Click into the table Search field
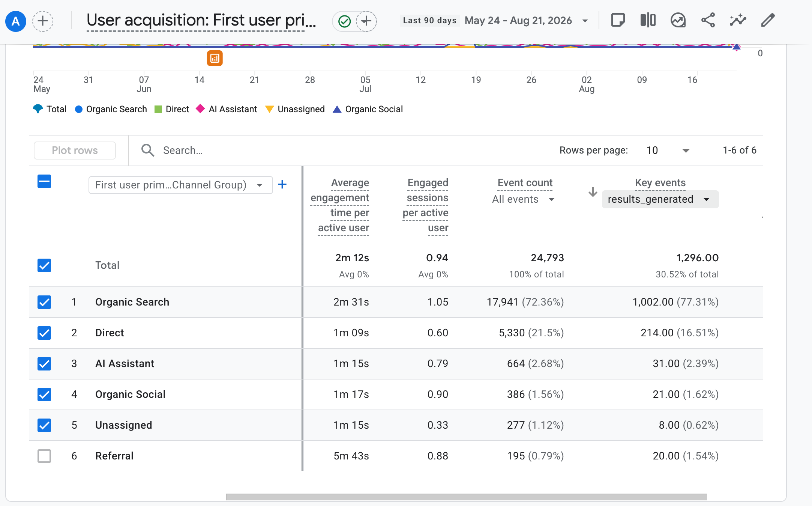The image size is (812, 506). click(338, 151)
